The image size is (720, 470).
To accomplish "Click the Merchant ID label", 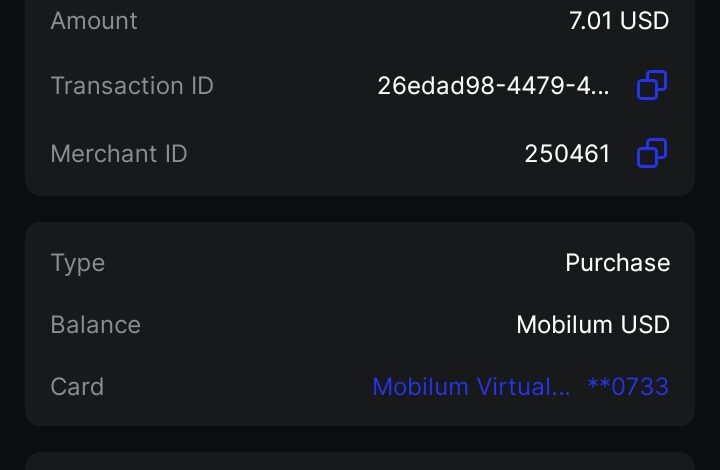I will pyautogui.click(x=119, y=154).
